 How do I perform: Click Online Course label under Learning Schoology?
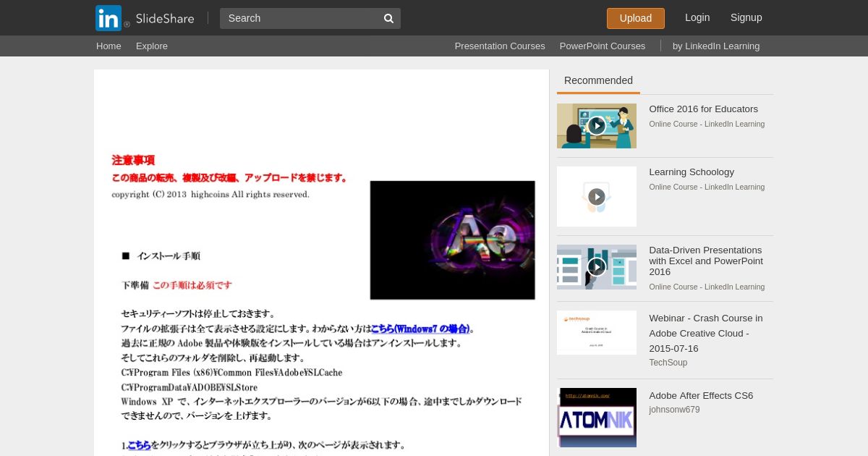coord(707,187)
